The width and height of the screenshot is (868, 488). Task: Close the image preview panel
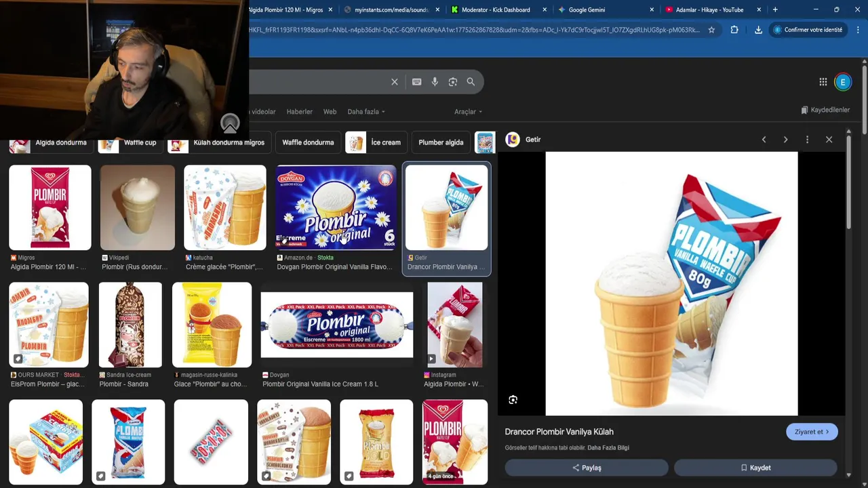(829, 140)
